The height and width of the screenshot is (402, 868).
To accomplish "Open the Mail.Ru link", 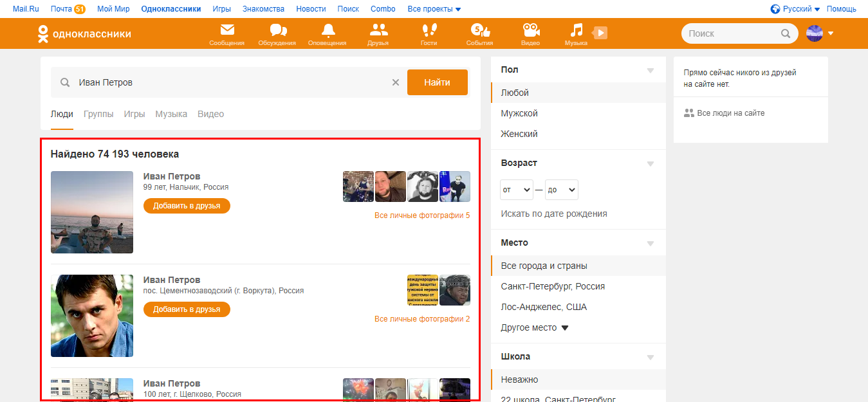I will tap(26, 9).
